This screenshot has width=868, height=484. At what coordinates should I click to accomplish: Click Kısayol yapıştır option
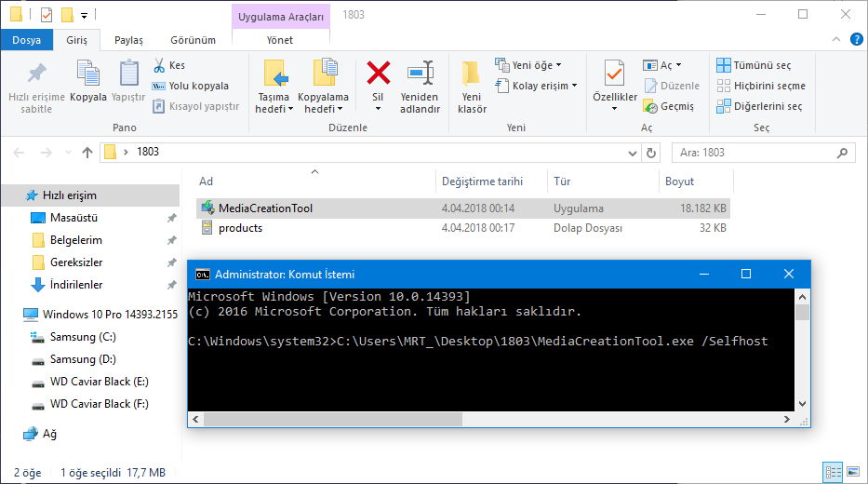pos(196,106)
